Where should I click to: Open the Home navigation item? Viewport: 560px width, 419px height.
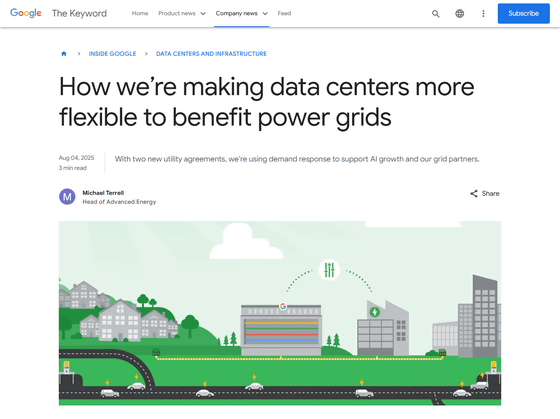(x=140, y=13)
